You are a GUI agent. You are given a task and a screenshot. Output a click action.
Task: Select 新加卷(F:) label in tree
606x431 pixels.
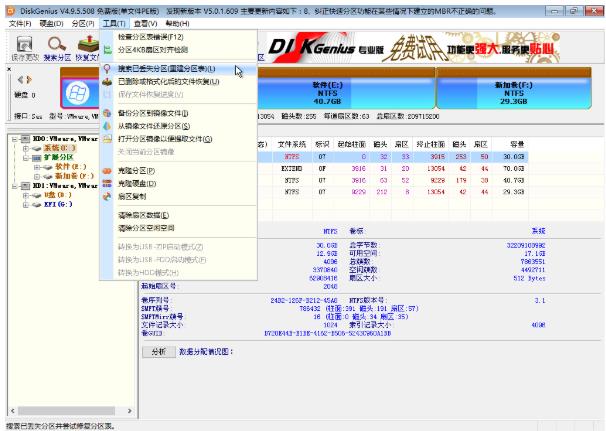[x=74, y=176]
